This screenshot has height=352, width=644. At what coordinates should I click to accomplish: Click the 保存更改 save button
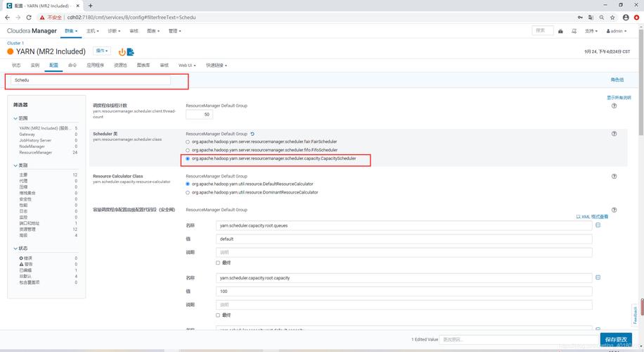614,339
